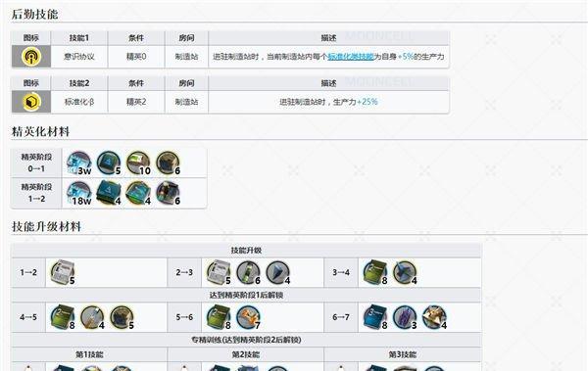
Task: Click the 标准化·β skill name cell
Action: click(x=79, y=102)
